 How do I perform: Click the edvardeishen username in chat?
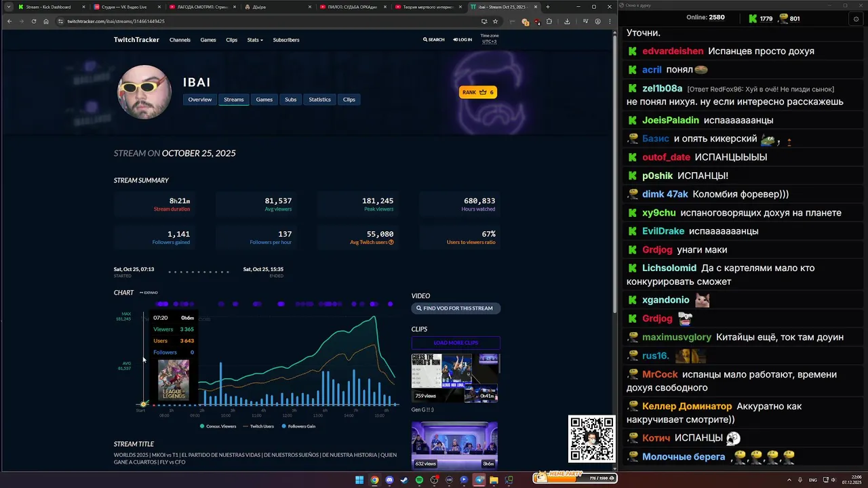click(673, 52)
